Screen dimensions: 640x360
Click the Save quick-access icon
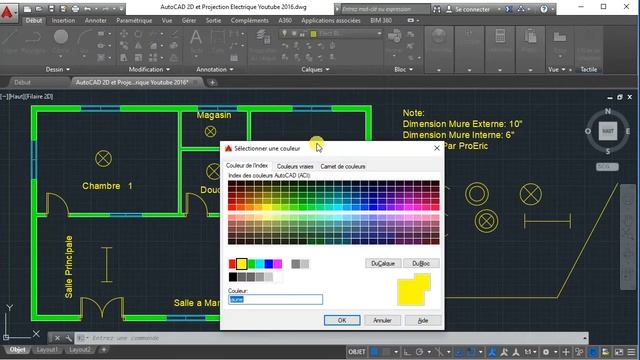tap(51, 9)
